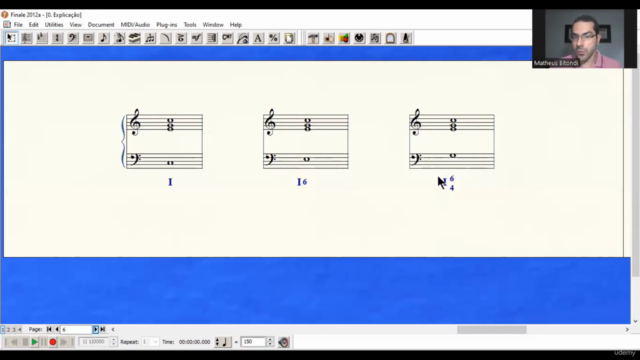
Task: Select the HyperScribe tool
Action: click(x=135, y=38)
